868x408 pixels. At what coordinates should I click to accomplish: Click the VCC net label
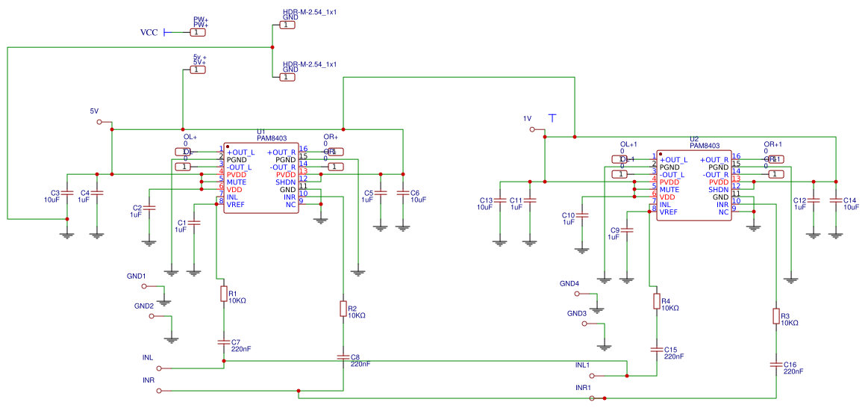[149, 33]
